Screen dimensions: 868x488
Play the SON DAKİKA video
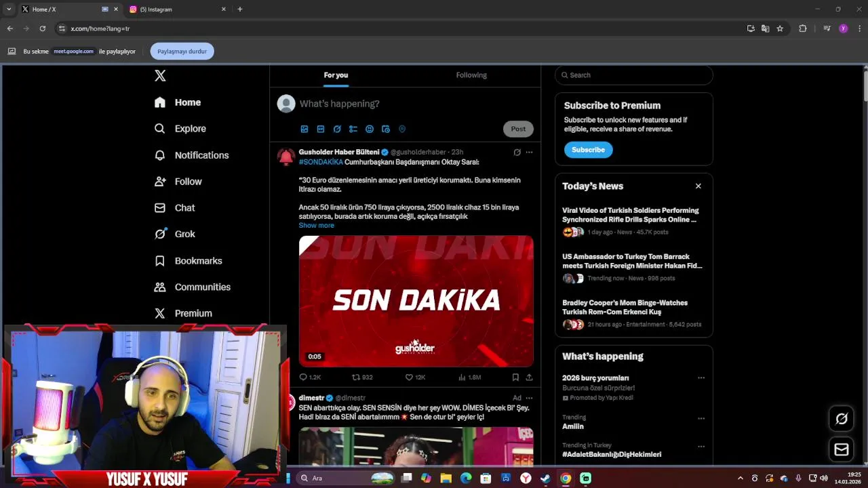(416, 301)
